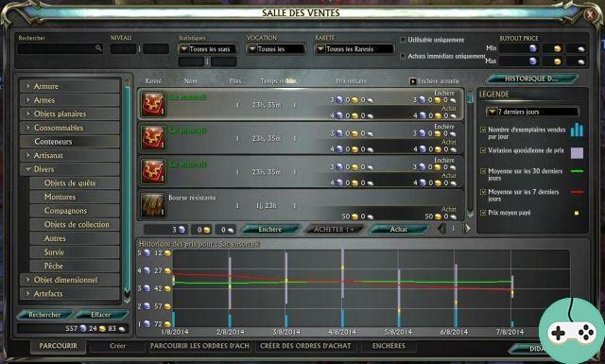
Task: Select the Bourse résistante item icon
Action: [x=153, y=205]
